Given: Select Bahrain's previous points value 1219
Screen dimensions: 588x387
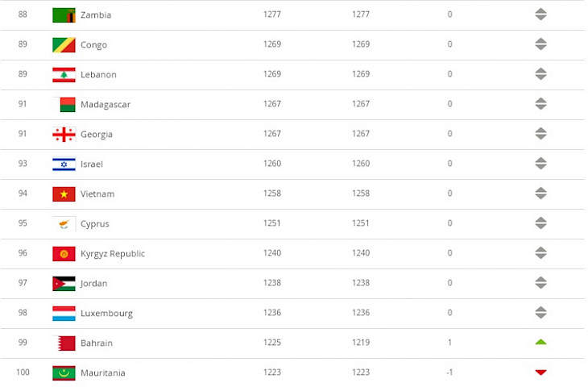Looking at the screenshot, I should pos(361,343).
